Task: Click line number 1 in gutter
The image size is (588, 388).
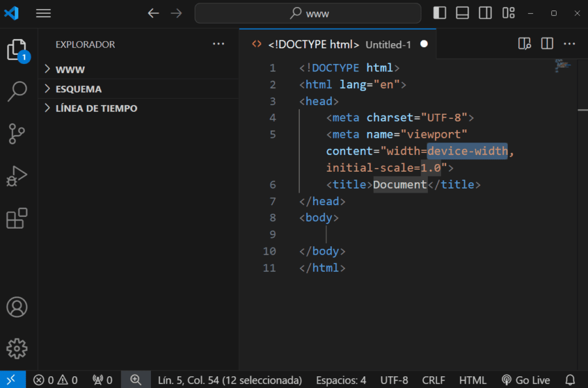Action: 272,68
